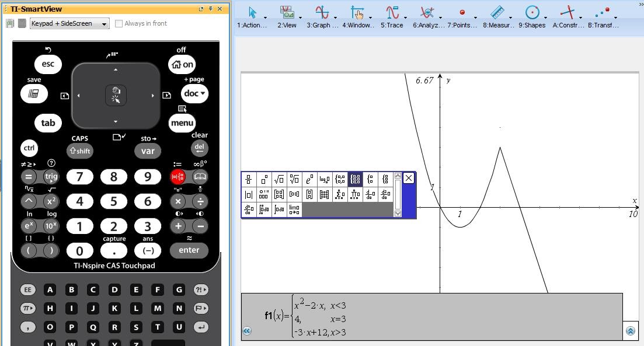Click the esc key on keypad
644x346 pixels.
coord(48,64)
